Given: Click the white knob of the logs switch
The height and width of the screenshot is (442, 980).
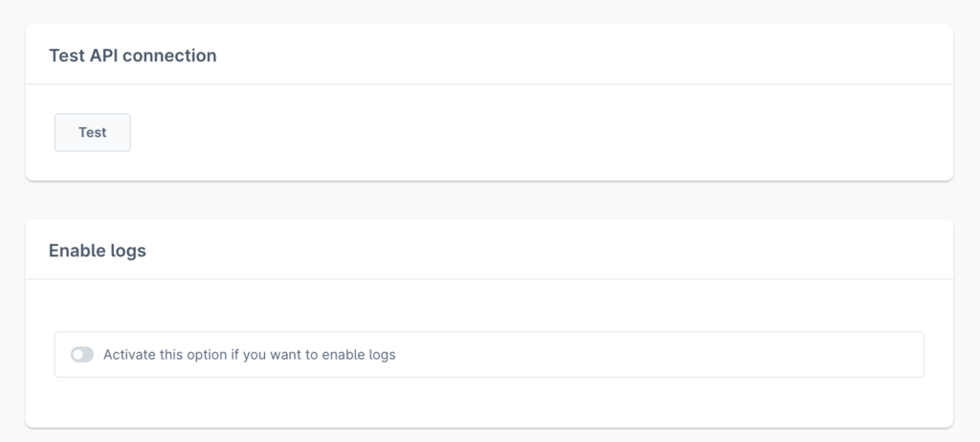Looking at the screenshot, I should pos(78,355).
